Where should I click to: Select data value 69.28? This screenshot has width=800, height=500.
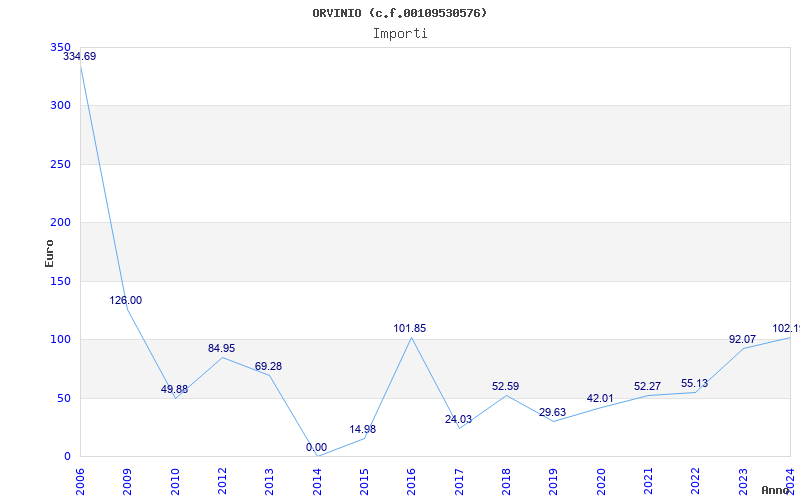click(268, 366)
